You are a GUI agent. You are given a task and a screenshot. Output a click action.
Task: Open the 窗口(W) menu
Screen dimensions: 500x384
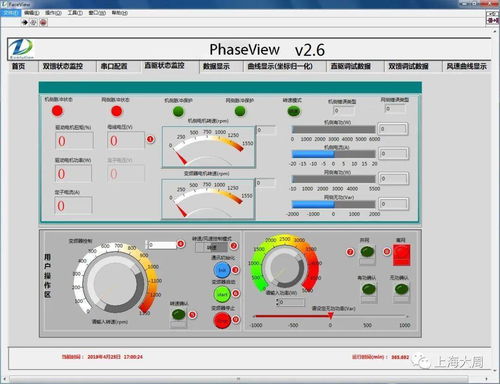coord(97,13)
